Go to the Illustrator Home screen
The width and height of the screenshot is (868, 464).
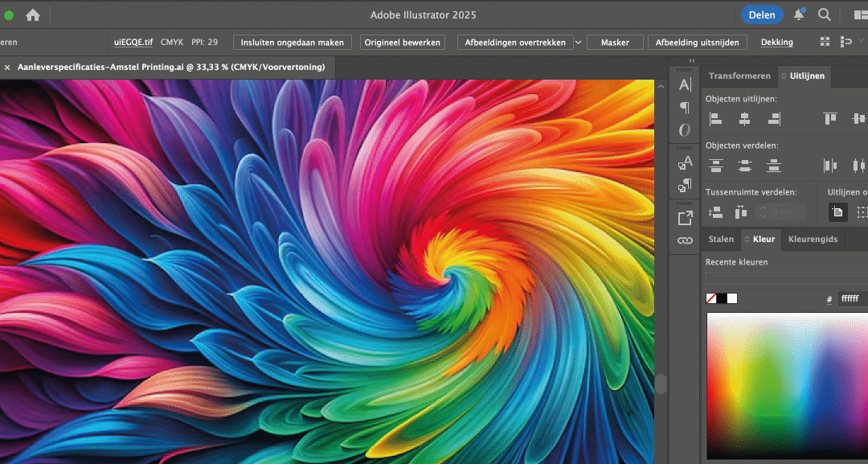pyautogui.click(x=33, y=15)
